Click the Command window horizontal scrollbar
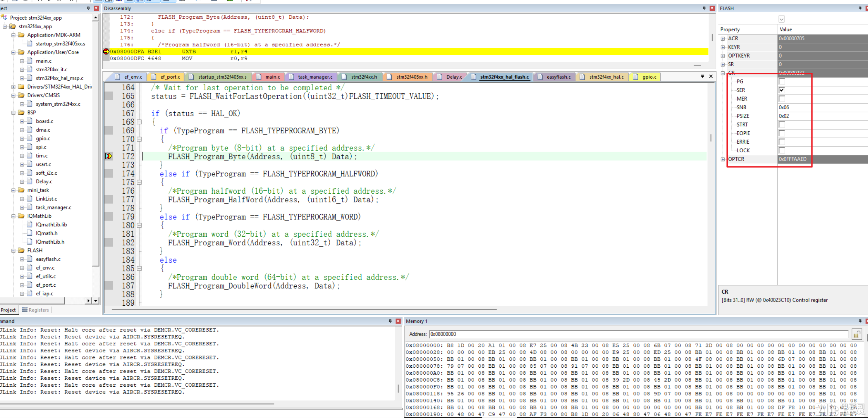This screenshot has width=868, height=418. [x=137, y=404]
